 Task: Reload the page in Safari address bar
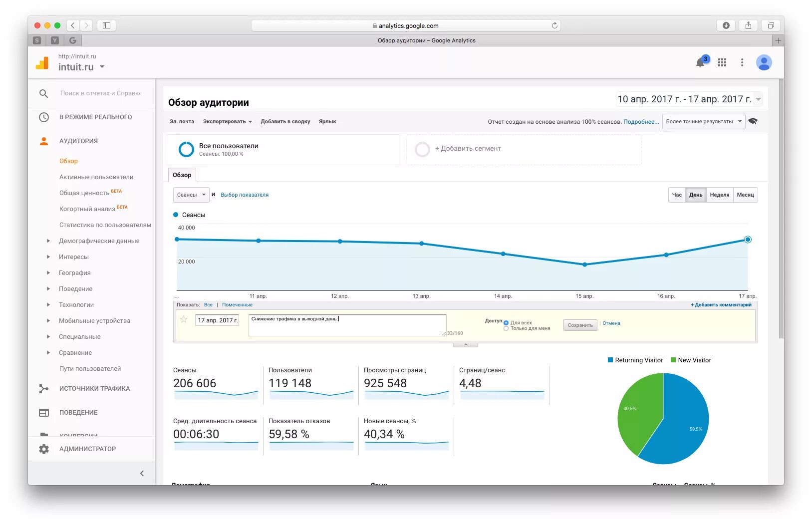click(554, 25)
